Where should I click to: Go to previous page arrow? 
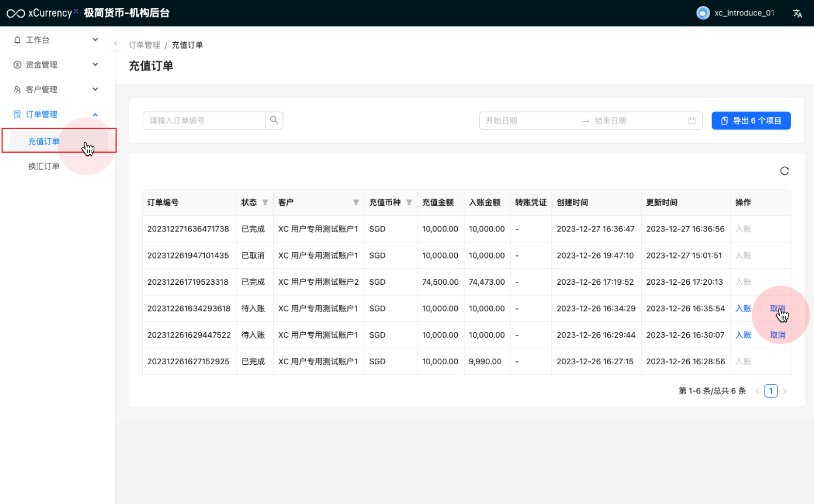pyautogui.click(x=757, y=391)
